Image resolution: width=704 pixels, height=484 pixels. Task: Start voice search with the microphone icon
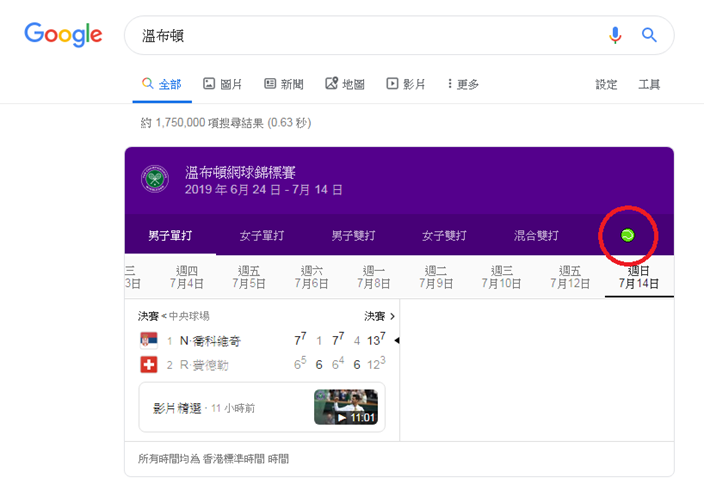click(x=615, y=35)
